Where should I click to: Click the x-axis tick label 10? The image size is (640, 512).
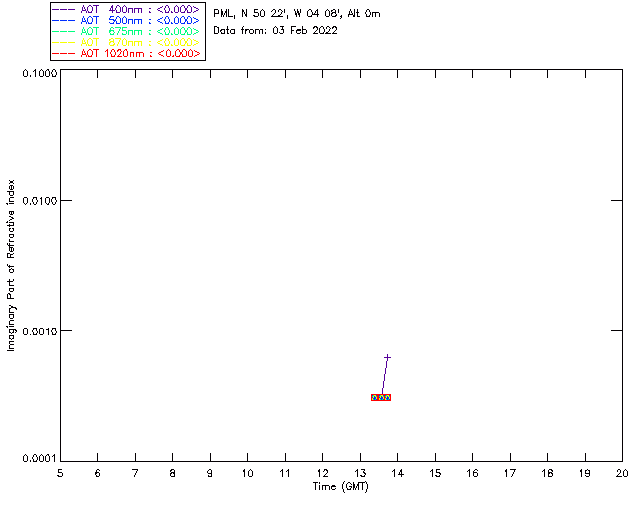point(247,473)
